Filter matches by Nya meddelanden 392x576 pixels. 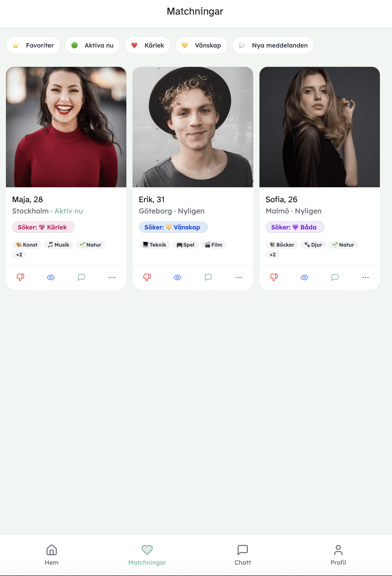point(273,45)
